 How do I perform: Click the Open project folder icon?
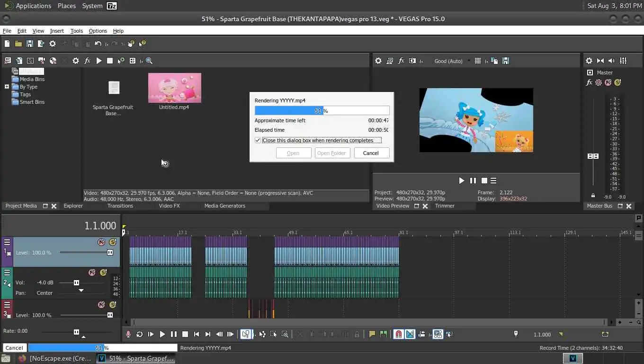[x=18, y=44]
